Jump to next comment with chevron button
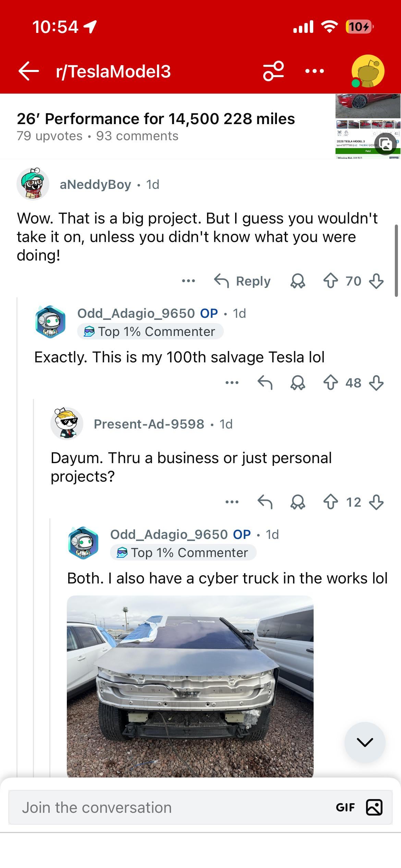The width and height of the screenshot is (401, 868). tap(365, 743)
